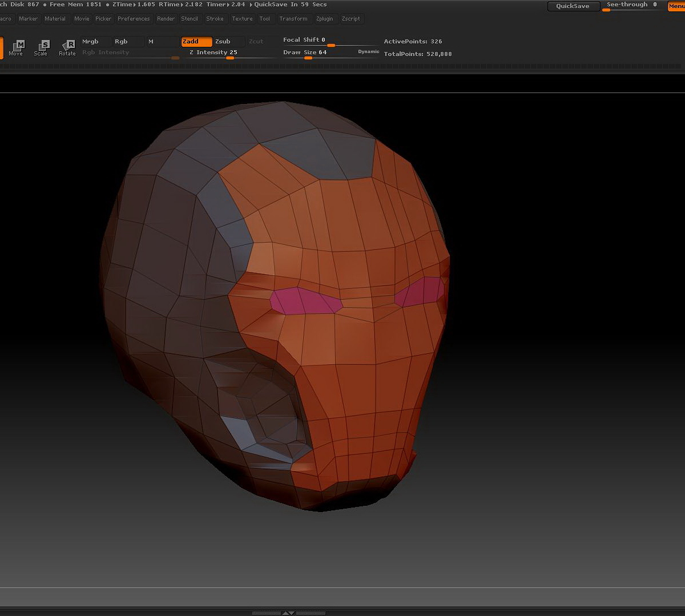Click the Free Mem 1851 status text
The image size is (685, 616).
75,5
